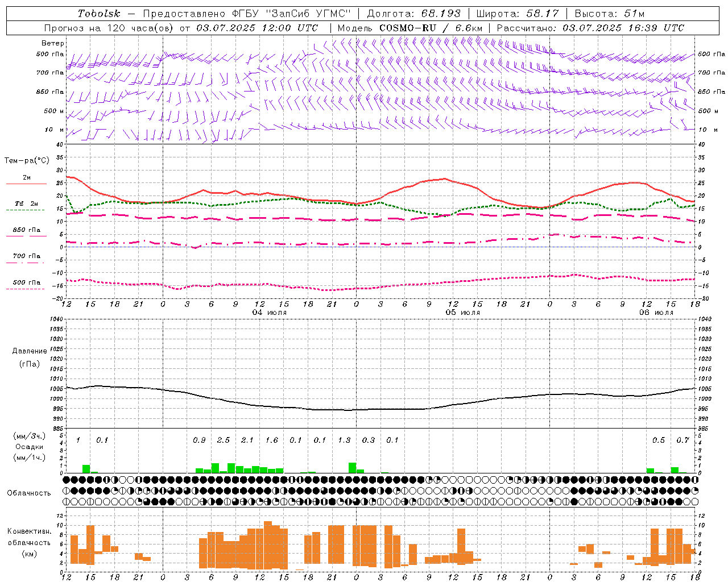Click the 05 июля date label
This screenshot has width=728, height=582.
(463, 313)
